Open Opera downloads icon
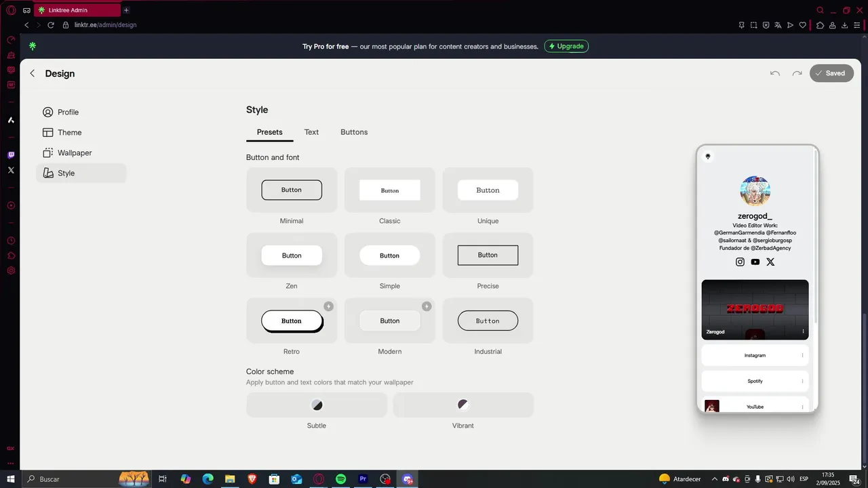The image size is (868, 488). pos(845,25)
